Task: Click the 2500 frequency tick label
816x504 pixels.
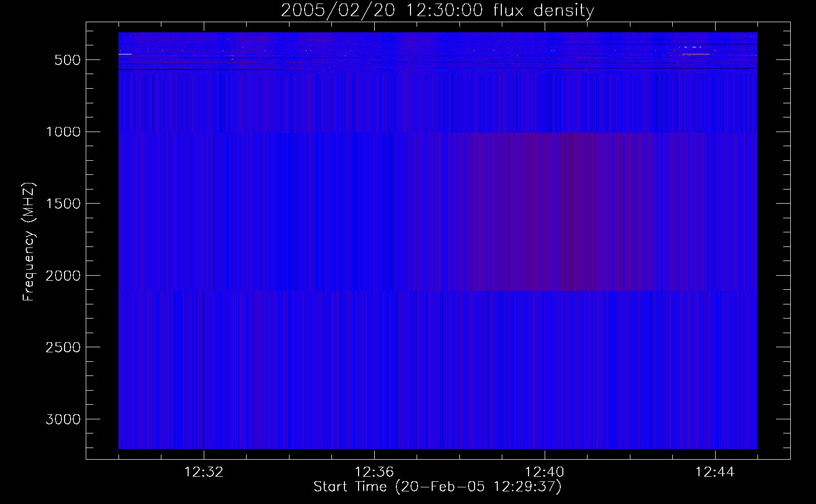Action: pos(63,348)
